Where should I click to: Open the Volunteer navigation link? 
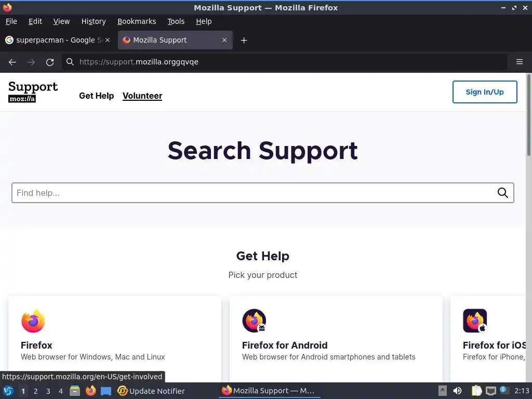point(142,96)
